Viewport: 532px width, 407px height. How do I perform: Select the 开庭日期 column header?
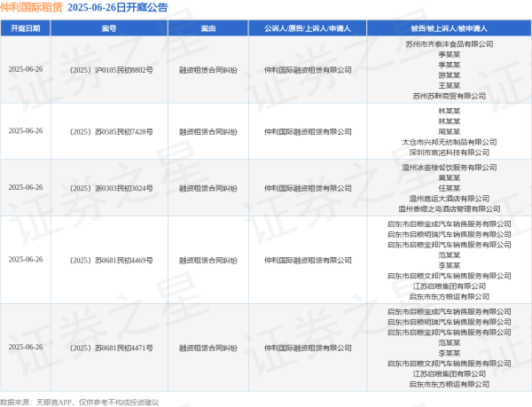pos(26,28)
